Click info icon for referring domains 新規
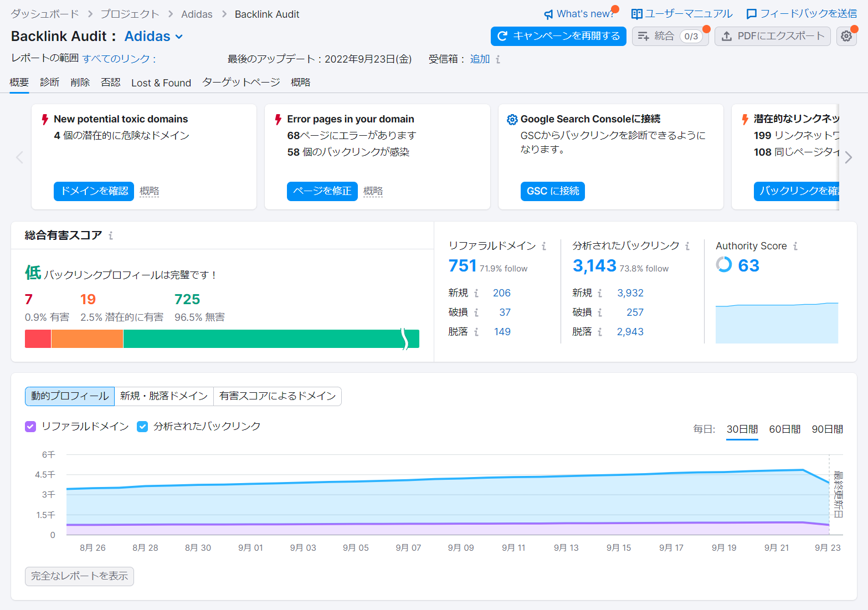The width and height of the screenshot is (868, 610). 476,293
